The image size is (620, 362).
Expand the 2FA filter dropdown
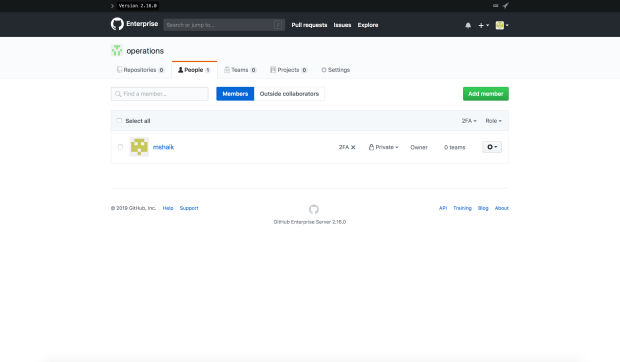tap(469, 121)
